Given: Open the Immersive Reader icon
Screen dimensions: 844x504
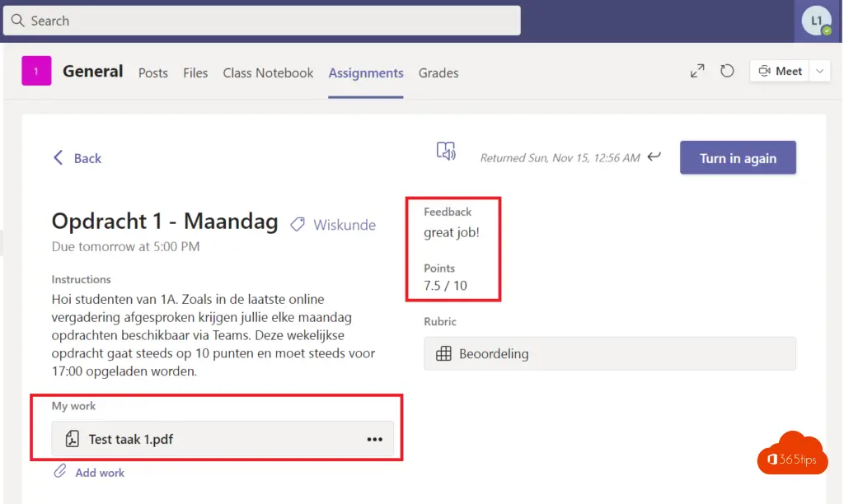Looking at the screenshot, I should coord(446,152).
